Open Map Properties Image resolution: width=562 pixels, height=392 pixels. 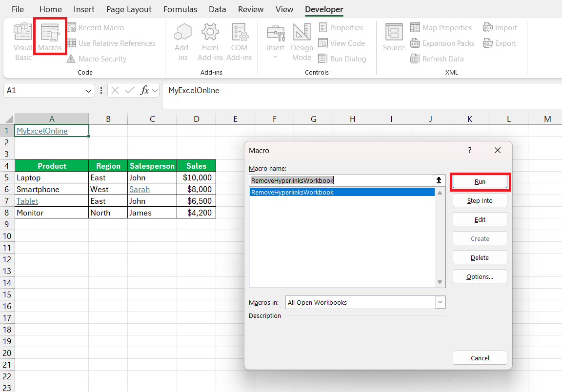click(441, 28)
